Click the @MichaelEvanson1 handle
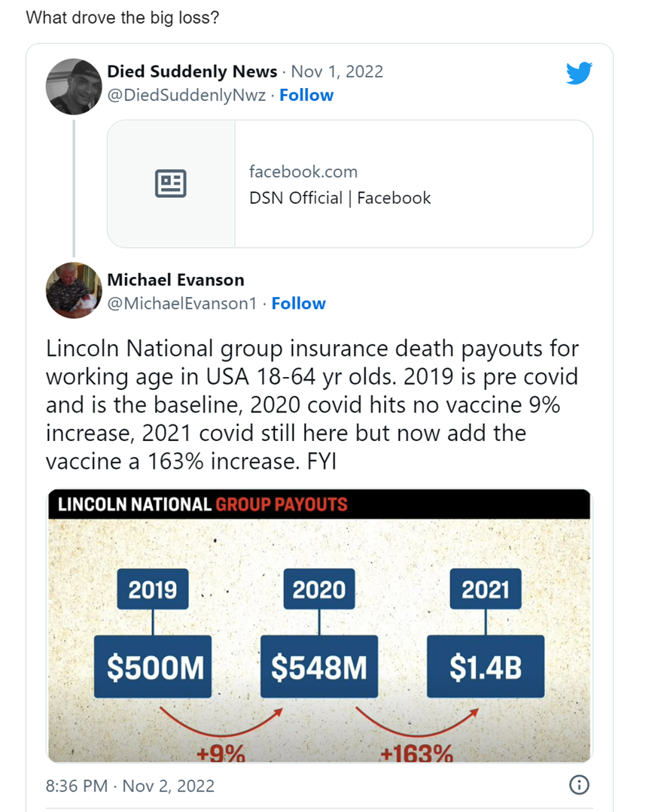The image size is (658, 812). pos(181,303)
